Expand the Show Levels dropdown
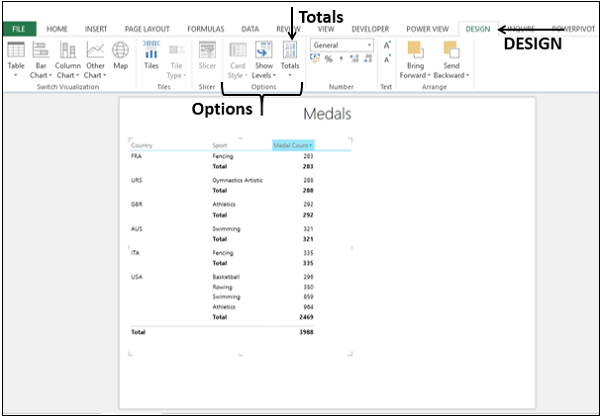This screenshot has height=417, width=600. pyautogui.click(x=263, y=59)
